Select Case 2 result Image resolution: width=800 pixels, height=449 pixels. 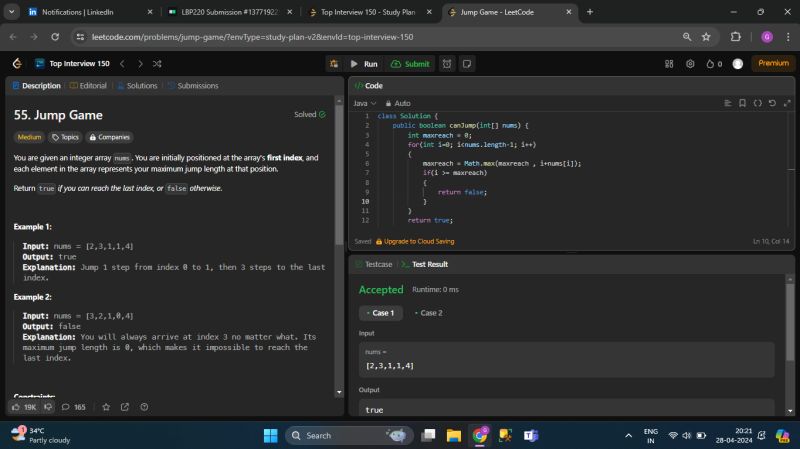429,313
